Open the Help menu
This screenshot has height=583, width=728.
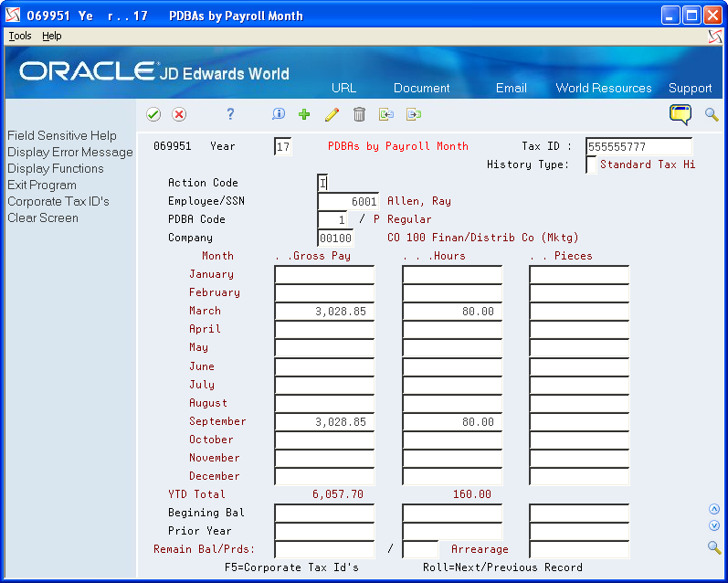pyautogui.click(x=51, y=36)
